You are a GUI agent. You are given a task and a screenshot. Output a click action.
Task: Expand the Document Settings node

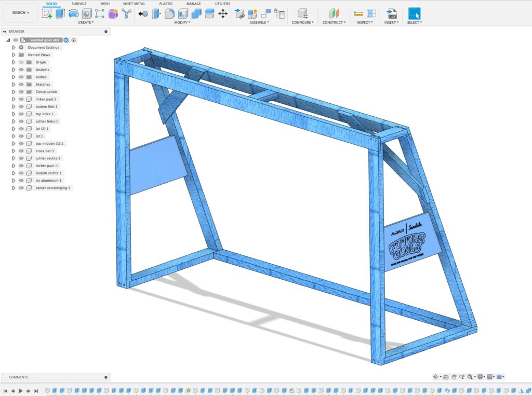coord(14,47)
